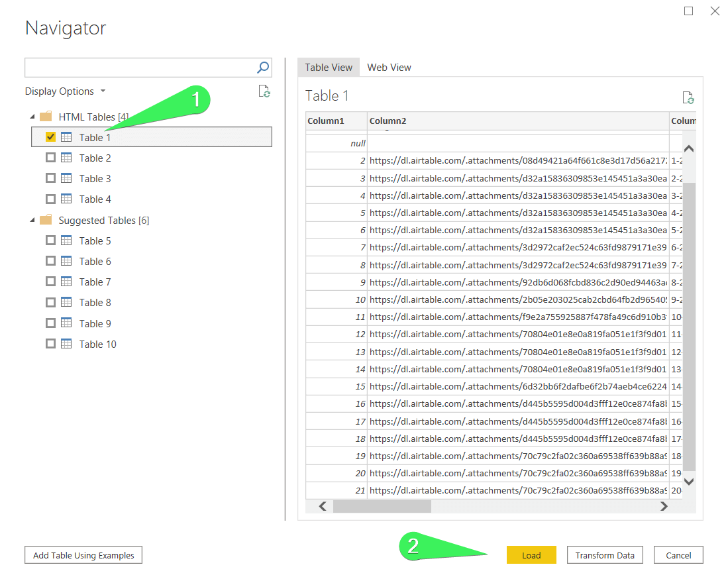Click refresh icon in Table 1 preview
Viewport: 728px width, 579px height.
click(688, 97)
